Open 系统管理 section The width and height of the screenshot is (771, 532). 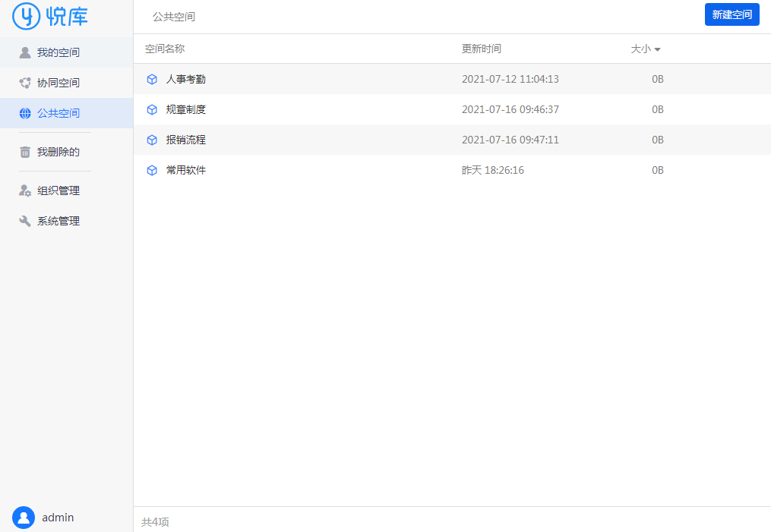point(66,221)
